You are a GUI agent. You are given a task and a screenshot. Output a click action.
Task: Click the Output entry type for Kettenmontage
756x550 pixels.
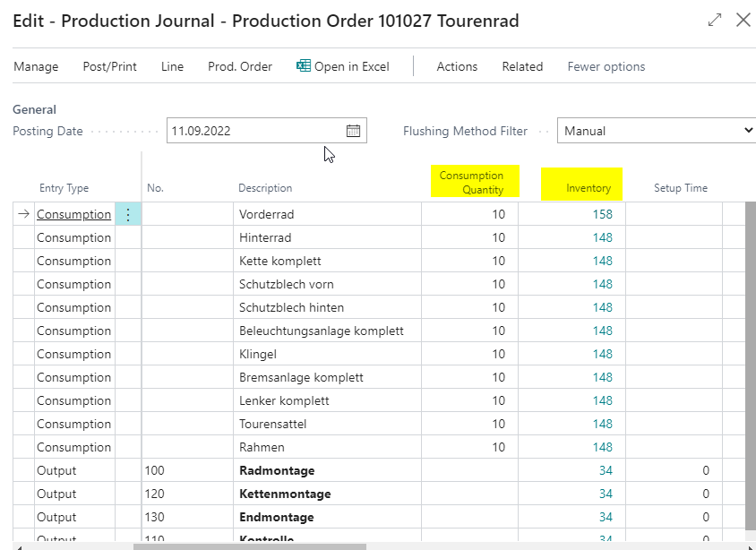pos(56,494)
